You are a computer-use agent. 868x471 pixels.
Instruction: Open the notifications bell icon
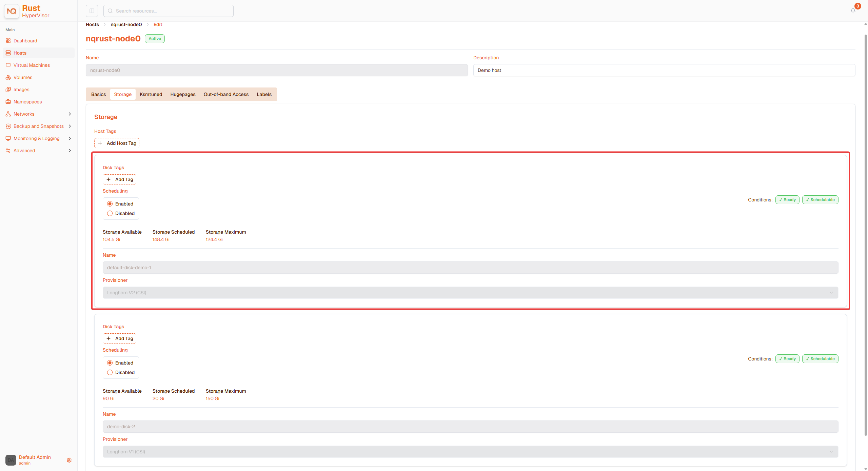coord(853,11)
